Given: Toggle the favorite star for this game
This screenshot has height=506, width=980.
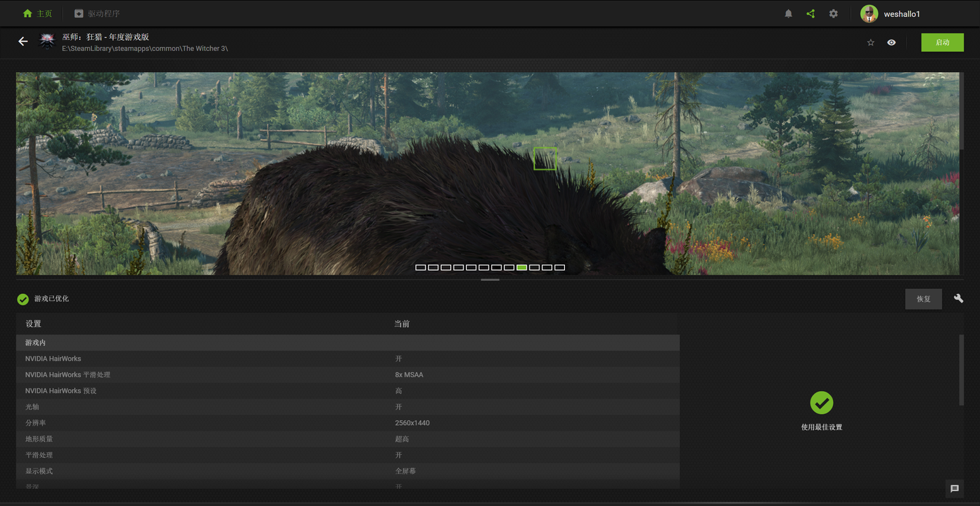Looking at the screenshot, I should [x=870, y=42].
